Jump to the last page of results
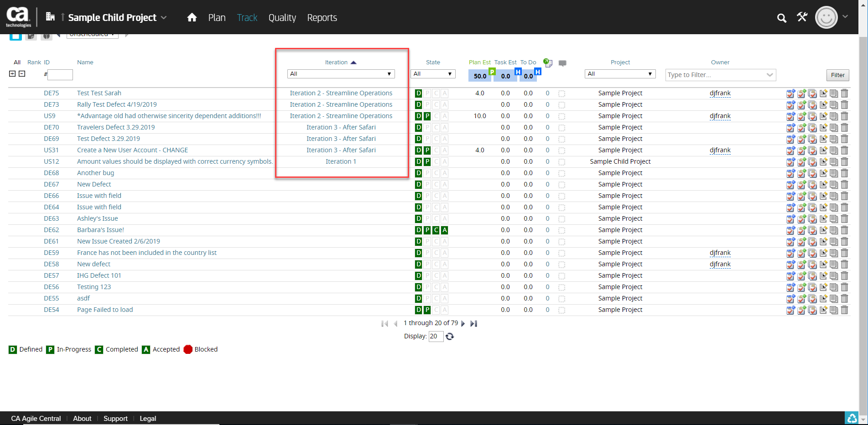Screen dimensions: 868x425 [474, 323]
